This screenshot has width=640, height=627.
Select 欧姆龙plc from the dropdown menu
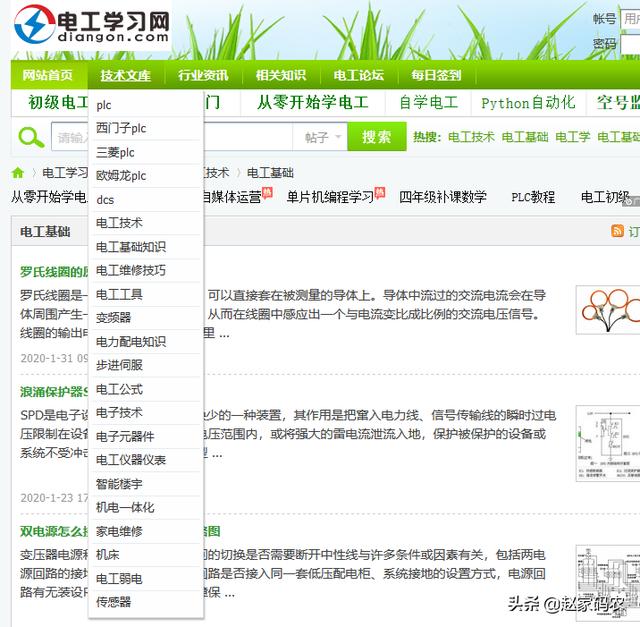click(x=146, y=176)
